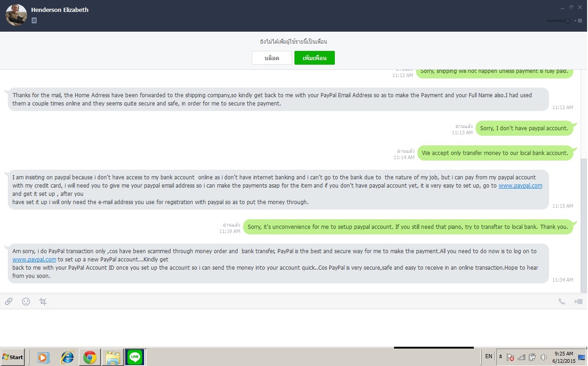This screenshot has width=588, height=366.
Task: Open the Start menu
Action: pyautogui.click(x=13, y=357)
